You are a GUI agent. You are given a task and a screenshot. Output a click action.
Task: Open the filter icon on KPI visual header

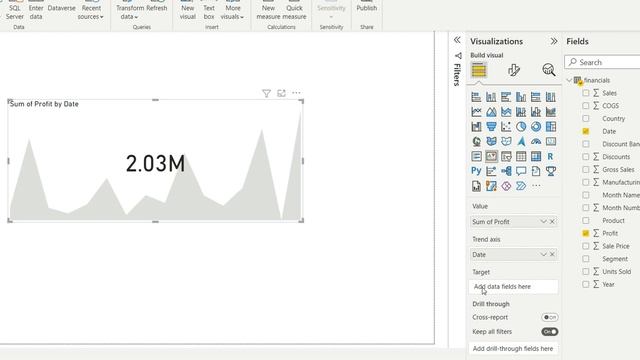pyautogui.click(x=266, y=93)
